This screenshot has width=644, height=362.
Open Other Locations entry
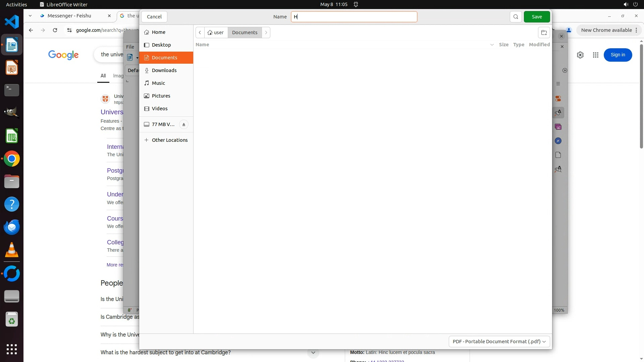[x=169, y=140]
